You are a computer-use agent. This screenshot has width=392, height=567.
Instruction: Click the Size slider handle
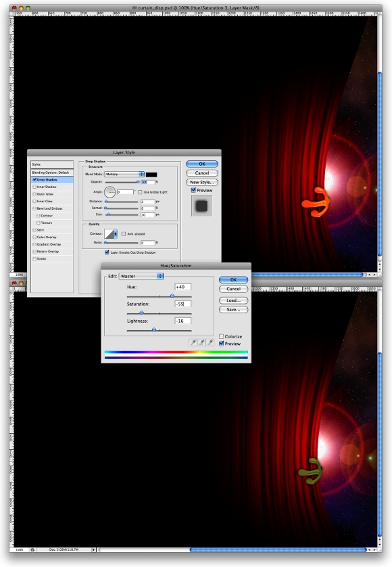pos(108,214)
